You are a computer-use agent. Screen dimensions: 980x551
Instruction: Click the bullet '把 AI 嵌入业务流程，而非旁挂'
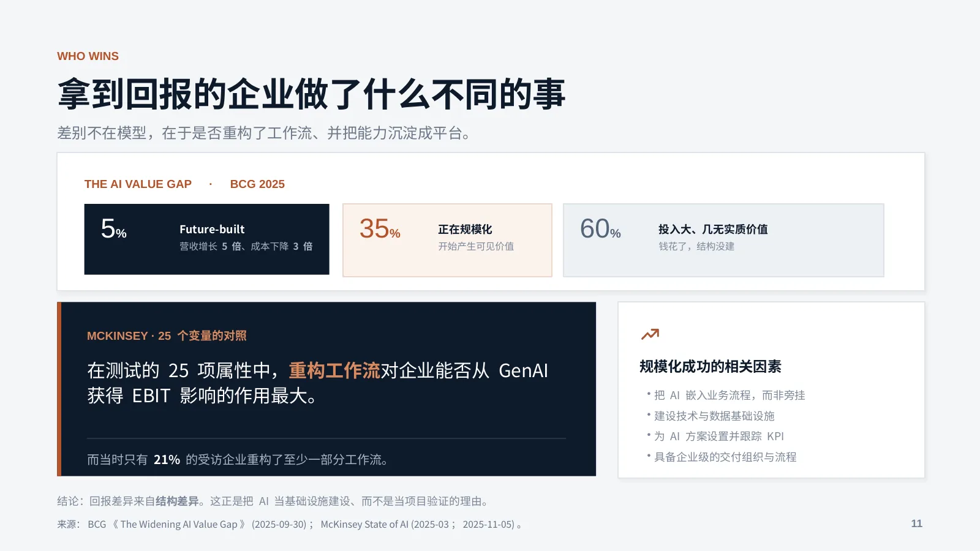pyautogui.click(x=729, y=395)
